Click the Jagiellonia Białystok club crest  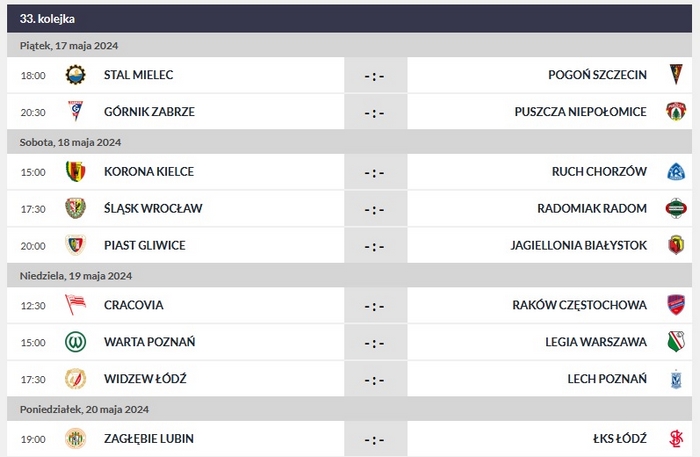675,245
